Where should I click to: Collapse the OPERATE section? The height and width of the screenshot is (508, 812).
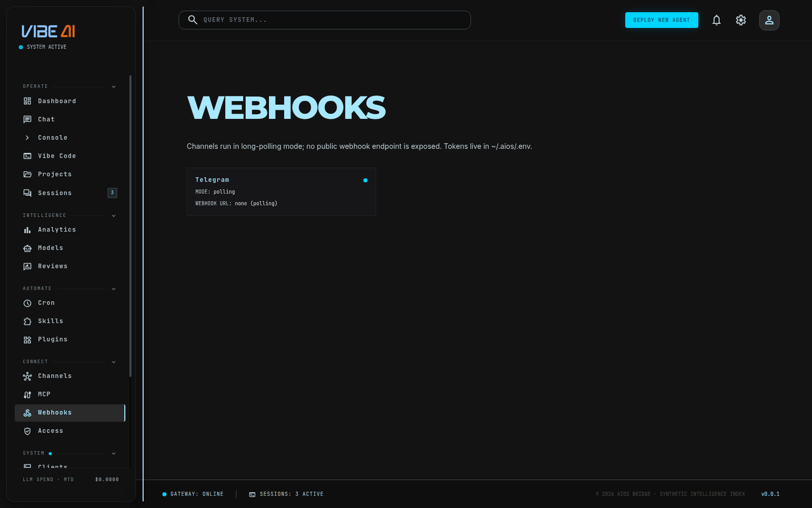click(114, 86)
